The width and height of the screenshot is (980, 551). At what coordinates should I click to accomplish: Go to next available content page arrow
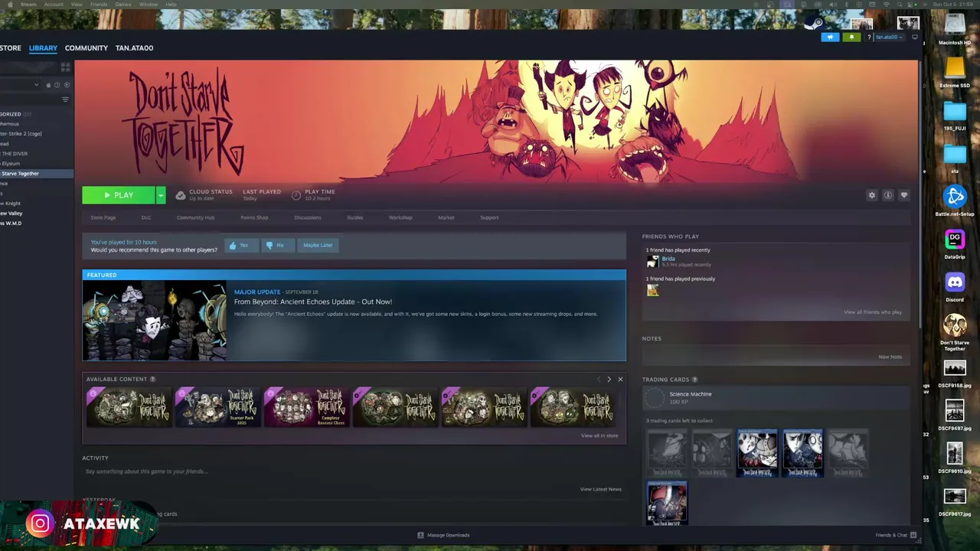609,379
